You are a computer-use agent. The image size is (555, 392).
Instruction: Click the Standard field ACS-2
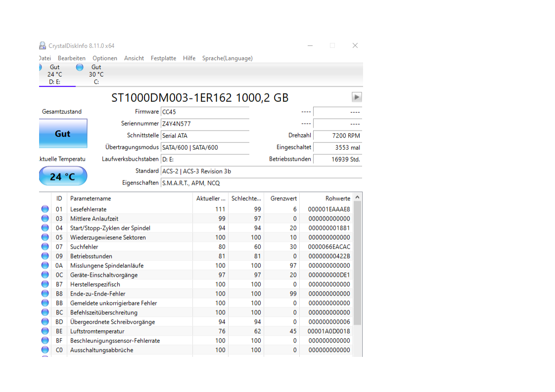pos(261,171)
